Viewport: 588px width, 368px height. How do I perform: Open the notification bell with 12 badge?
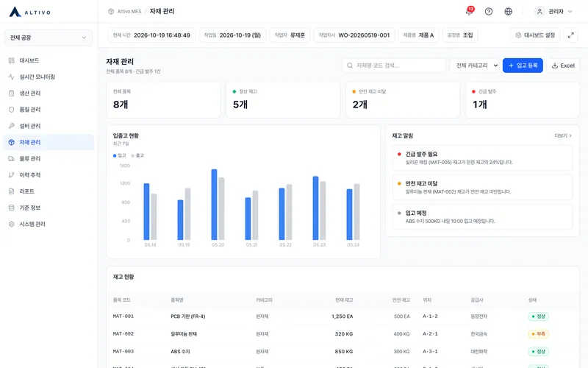coord(469,11)
